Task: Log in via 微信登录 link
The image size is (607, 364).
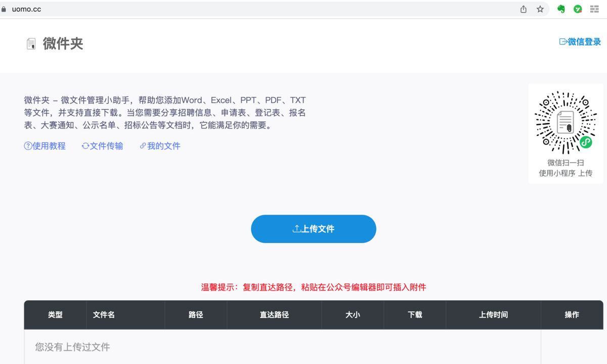Action: point(580,42)
